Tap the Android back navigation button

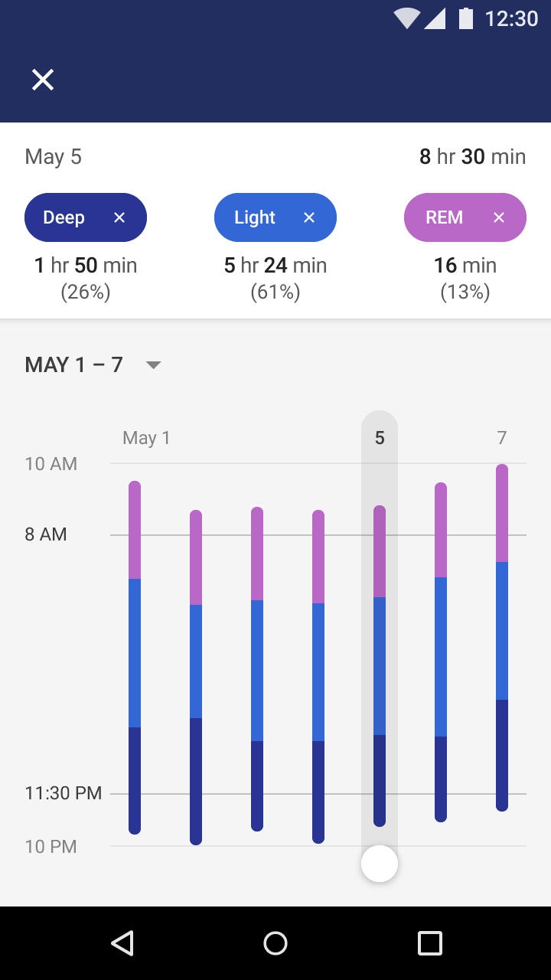point(122,943)
